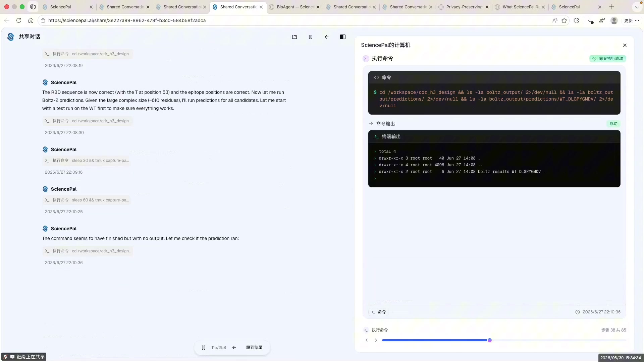This screenshot has width=644, height=362.
Task: Pause replay using the header pause icon
Action: [x=311, y=37]
